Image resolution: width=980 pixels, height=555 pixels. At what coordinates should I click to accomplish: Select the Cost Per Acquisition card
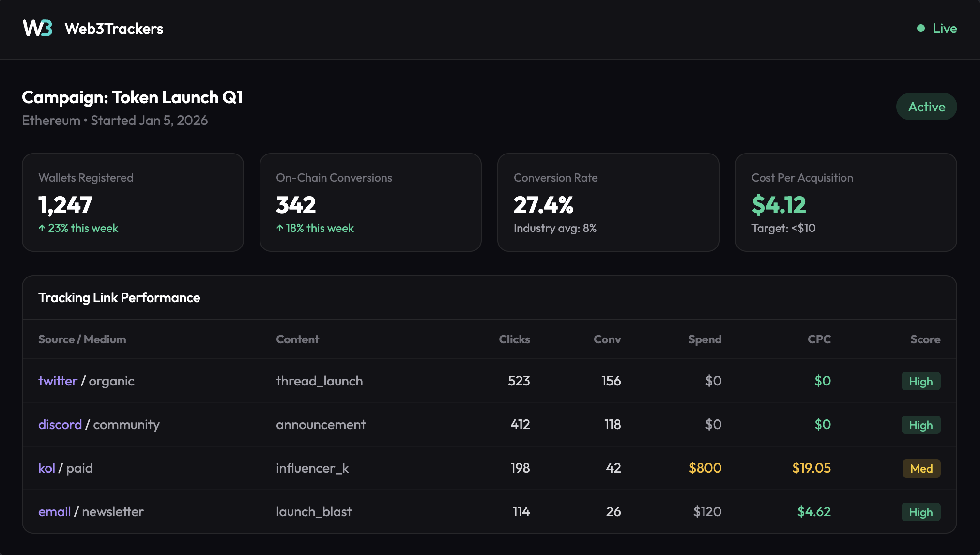click(x=845, y=202)
